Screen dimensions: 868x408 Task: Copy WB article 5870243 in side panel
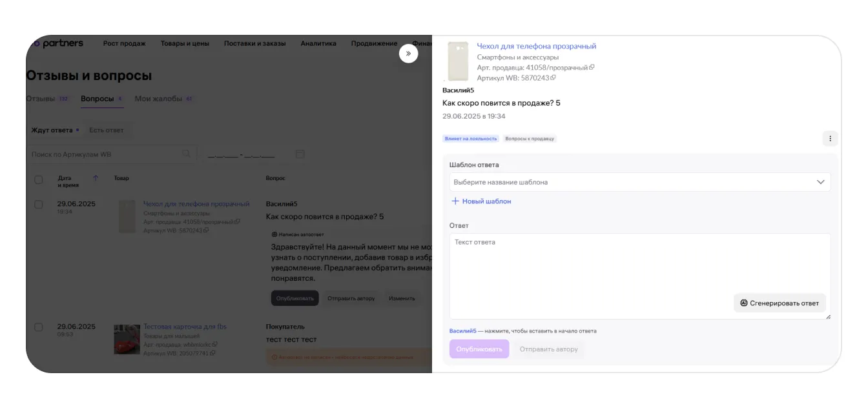click(553, 77)
